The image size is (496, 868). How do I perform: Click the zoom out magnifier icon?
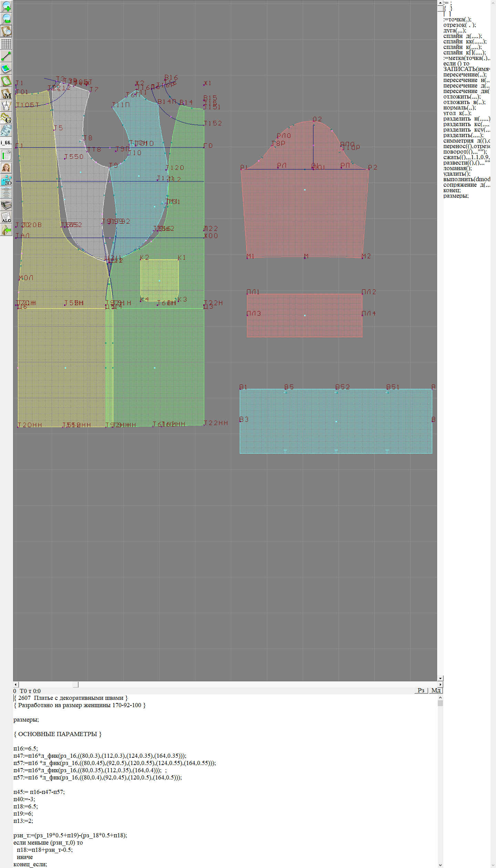point(6,19)
